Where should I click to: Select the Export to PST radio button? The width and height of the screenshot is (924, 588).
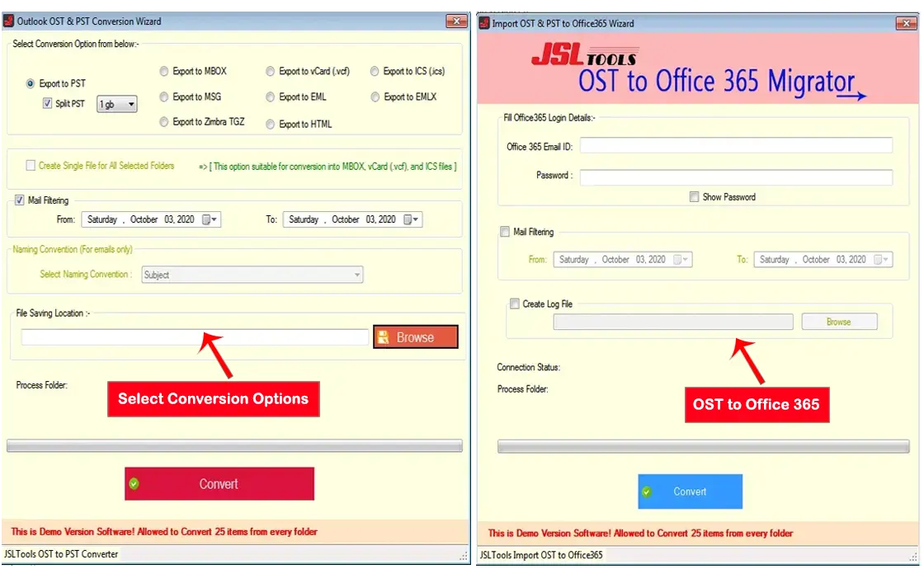(31, 83)
